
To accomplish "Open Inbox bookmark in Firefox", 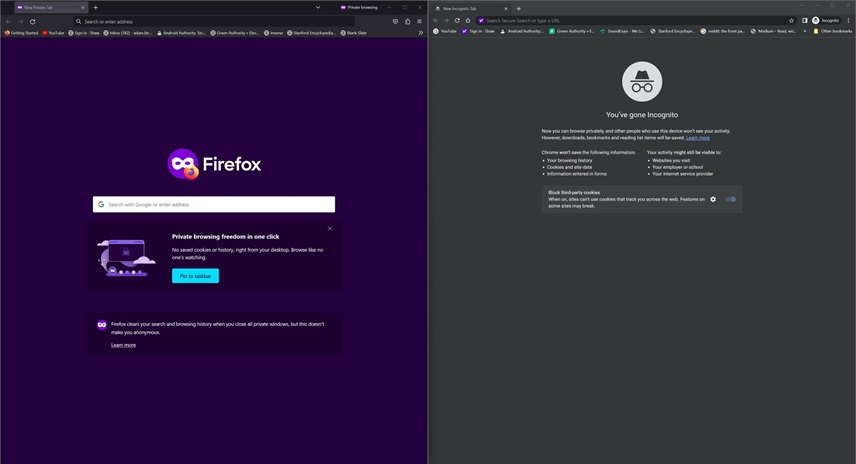I will click(128, 33).
